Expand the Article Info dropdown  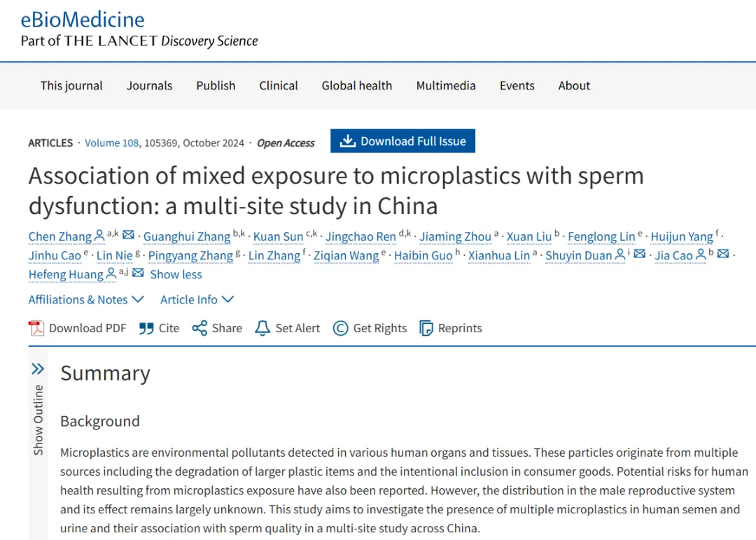coord(197,299)
